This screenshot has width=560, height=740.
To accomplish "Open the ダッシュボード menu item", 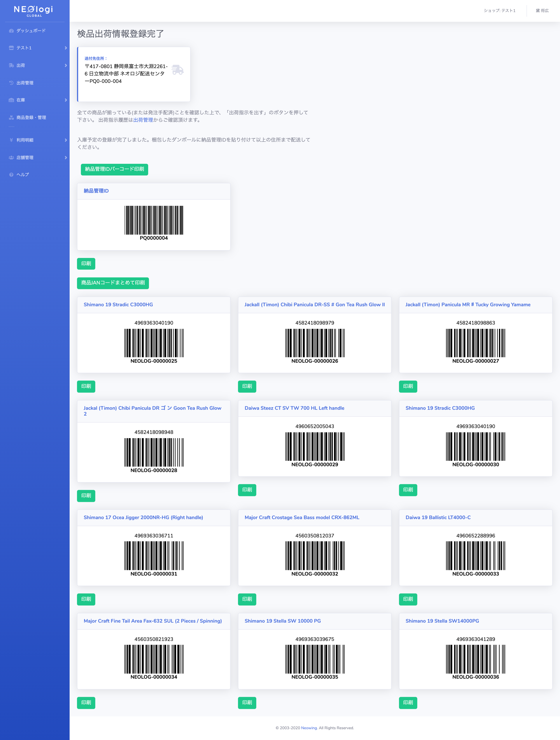I will tap(35, 31).
